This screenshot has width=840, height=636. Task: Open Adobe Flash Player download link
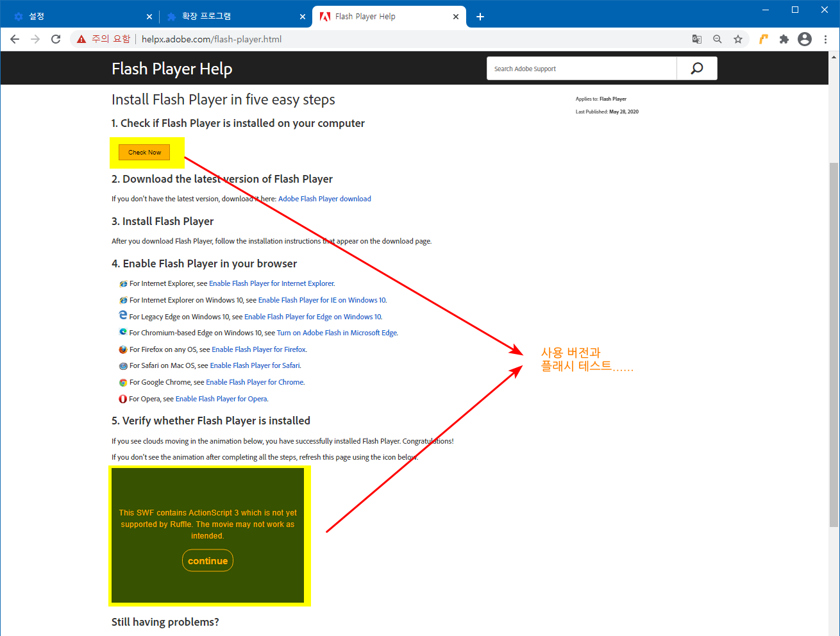[x=324, y=199]
